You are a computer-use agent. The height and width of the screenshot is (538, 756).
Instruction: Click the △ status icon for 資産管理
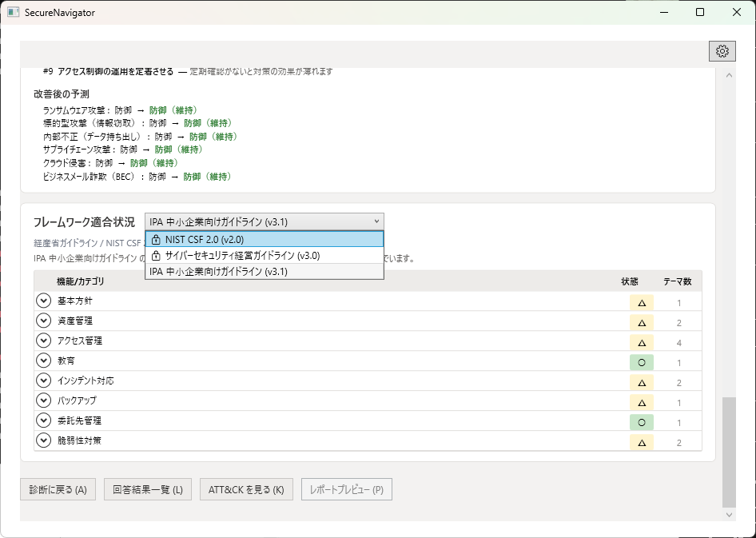click(641, 321)
